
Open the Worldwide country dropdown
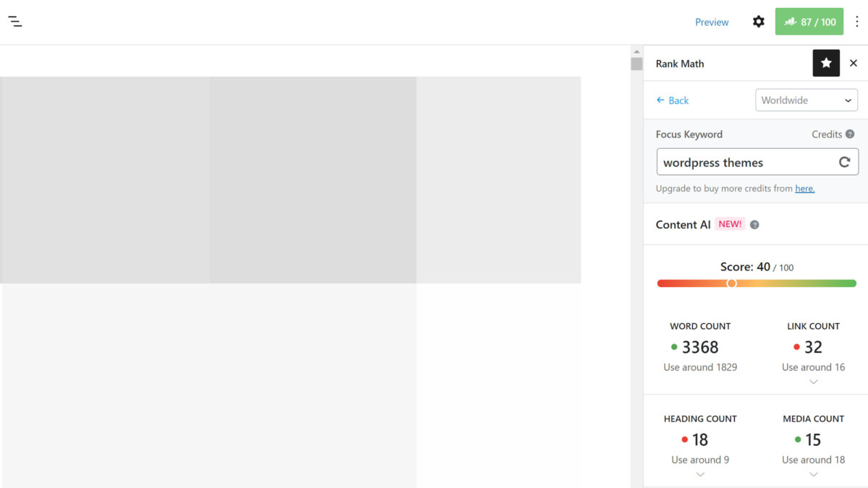click(806, 100)
